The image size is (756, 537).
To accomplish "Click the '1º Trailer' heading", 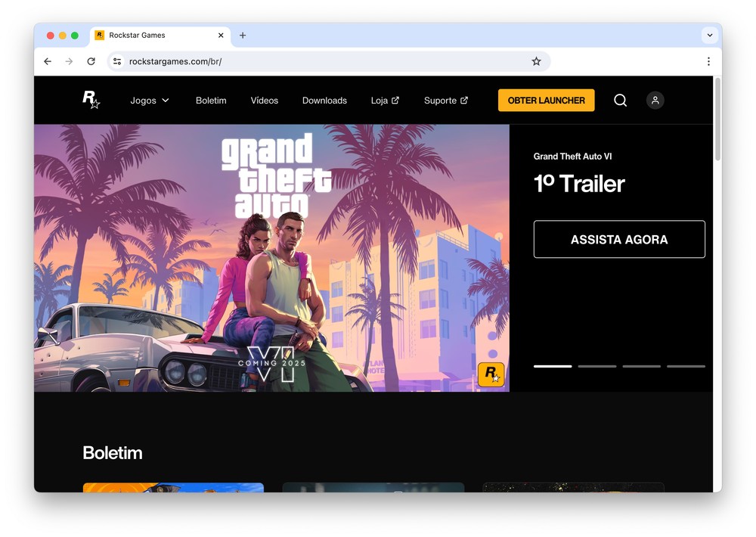I will (x=579, y=184).
